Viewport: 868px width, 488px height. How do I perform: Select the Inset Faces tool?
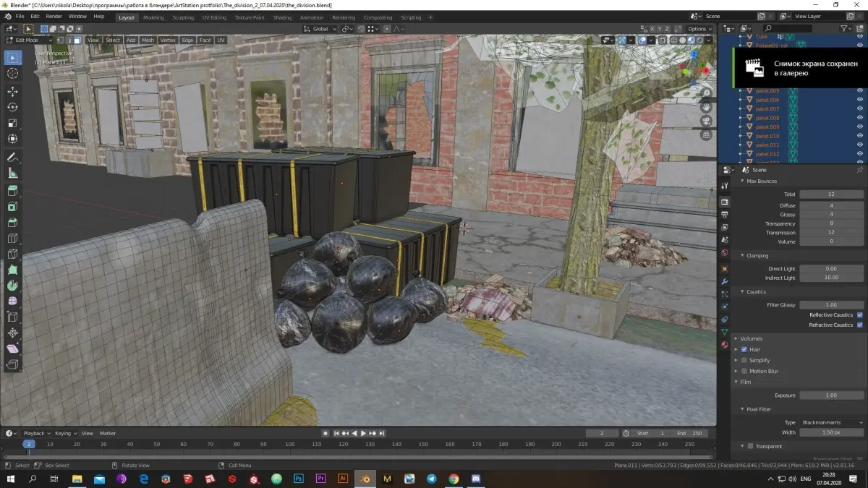(13, 207)
